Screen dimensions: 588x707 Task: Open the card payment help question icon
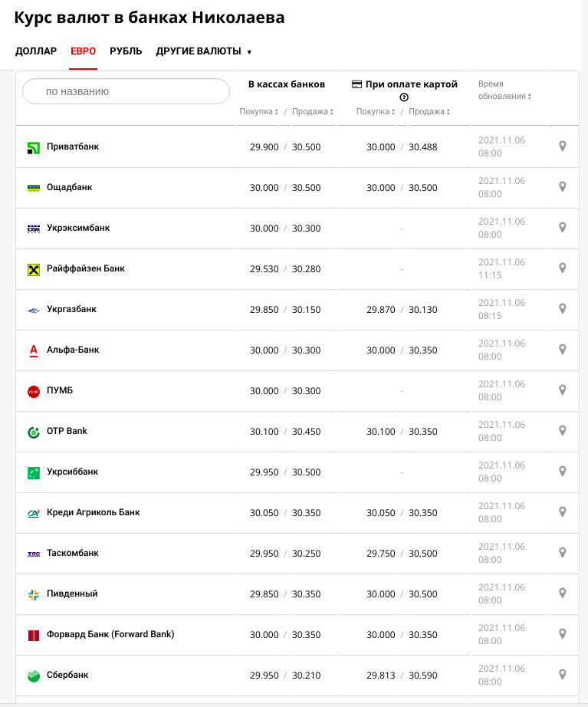click(404, 97)
